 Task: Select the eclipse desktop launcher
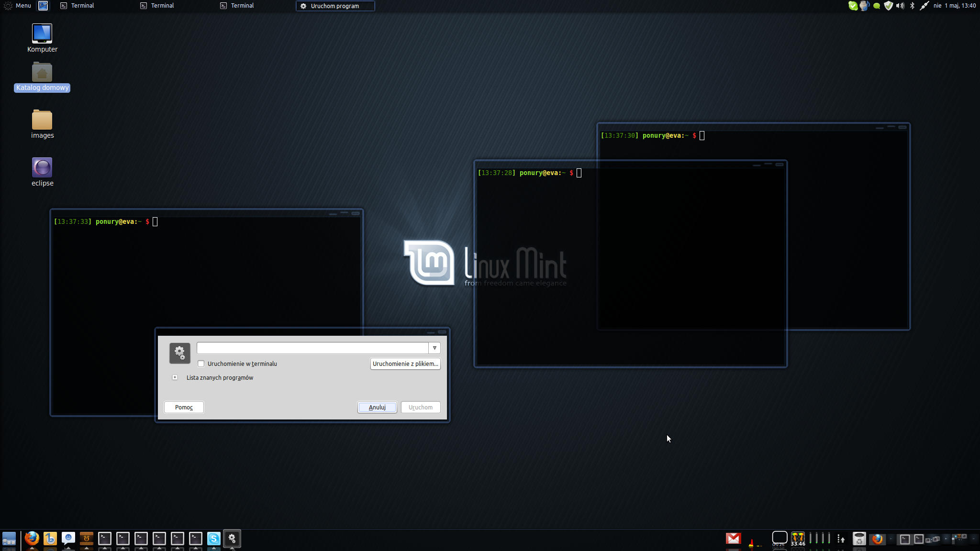click(x=42, y=172)
